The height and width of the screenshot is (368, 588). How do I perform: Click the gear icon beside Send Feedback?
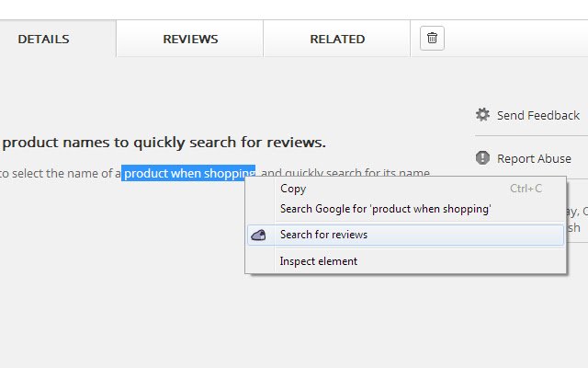(x=482, y=114)
